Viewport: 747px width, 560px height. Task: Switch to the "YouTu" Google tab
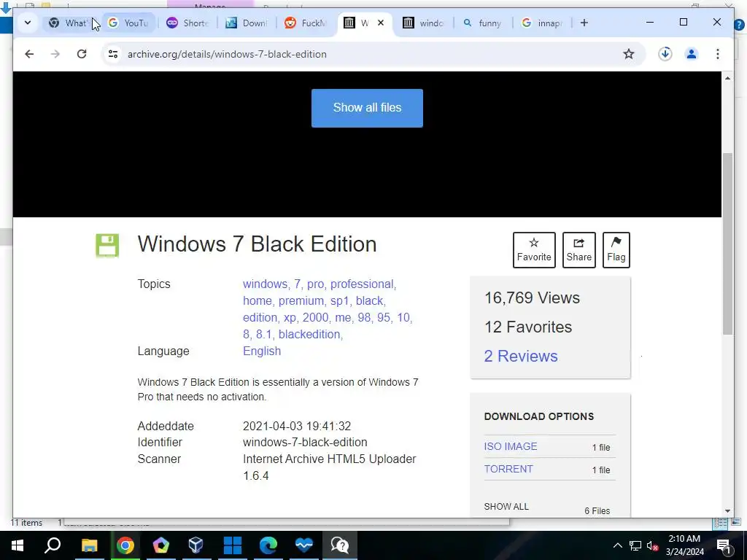[128, 23]
